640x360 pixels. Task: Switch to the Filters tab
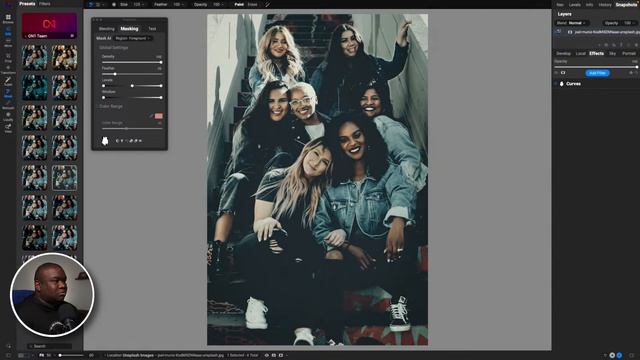point(44,4)
